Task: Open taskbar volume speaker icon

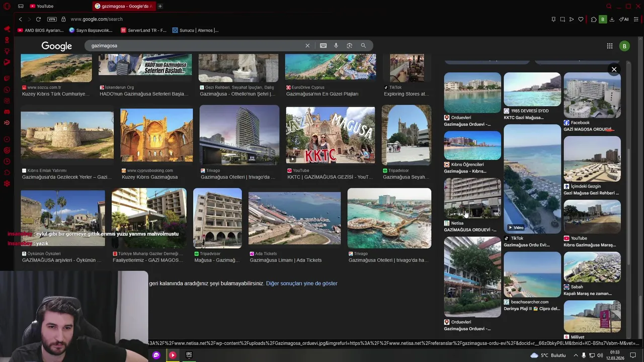Action: [600, 355]
